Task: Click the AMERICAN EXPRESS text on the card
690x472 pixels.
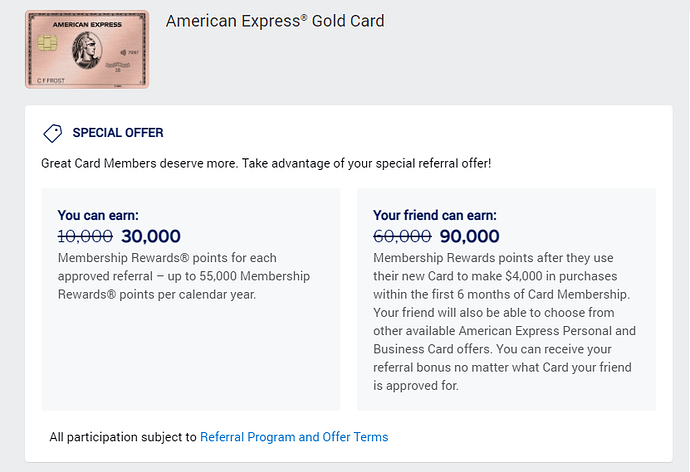Action: pyautogui.click(x=87, y=25)
